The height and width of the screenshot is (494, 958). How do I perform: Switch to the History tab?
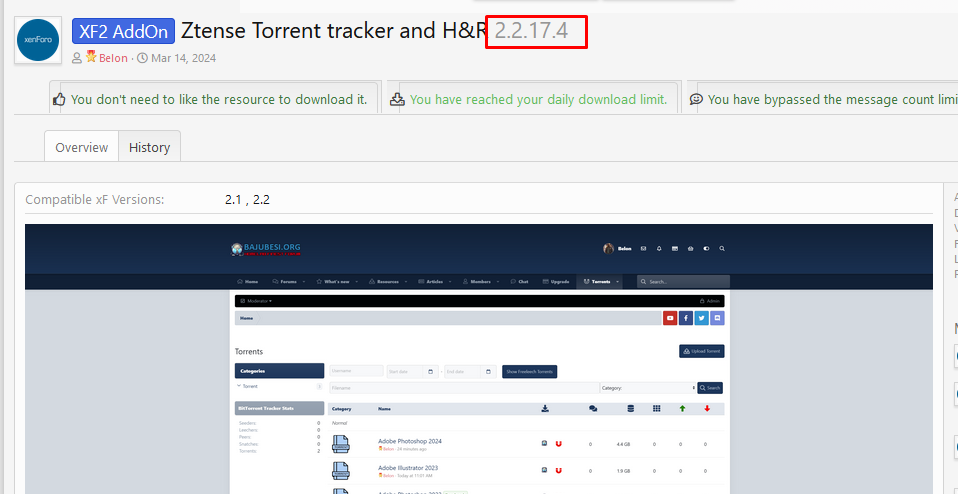[x=149, y=147]
